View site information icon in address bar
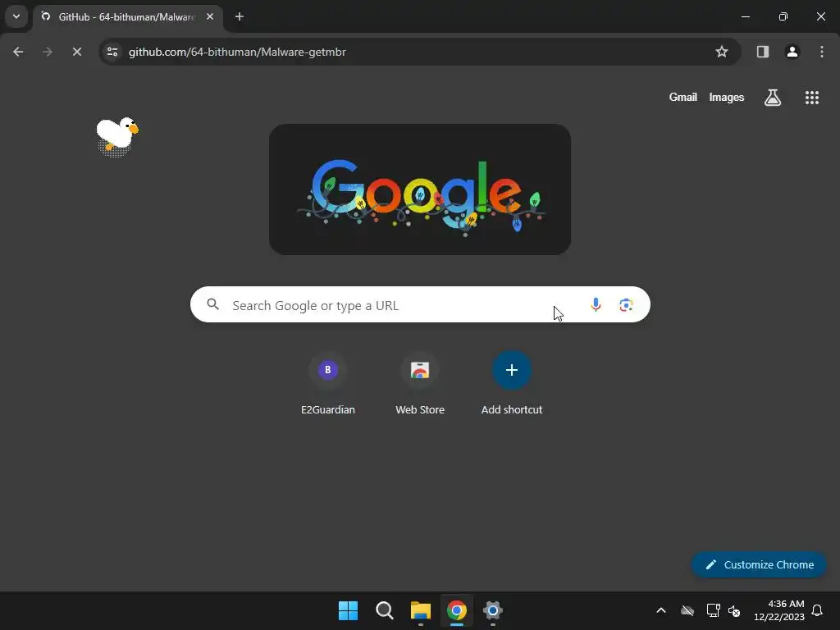This screenshot has width=840, height=630. click(x=112, y=52)
